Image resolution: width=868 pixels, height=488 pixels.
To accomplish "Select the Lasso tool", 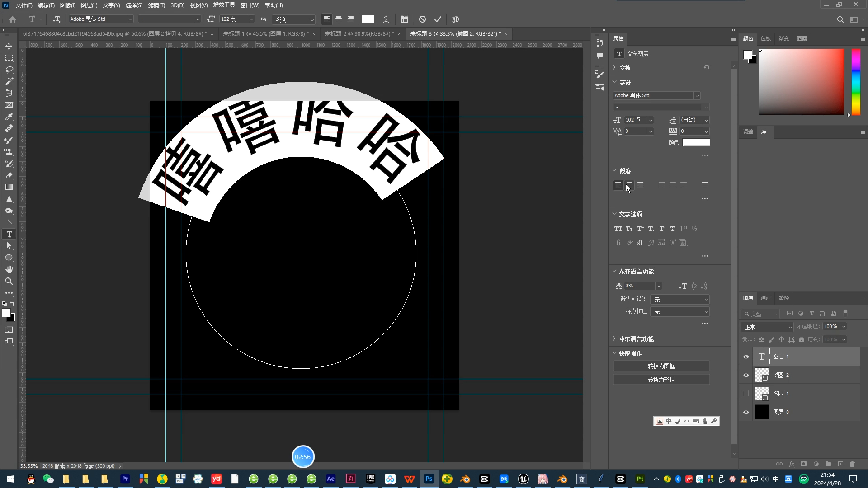I will coord(9,70).
